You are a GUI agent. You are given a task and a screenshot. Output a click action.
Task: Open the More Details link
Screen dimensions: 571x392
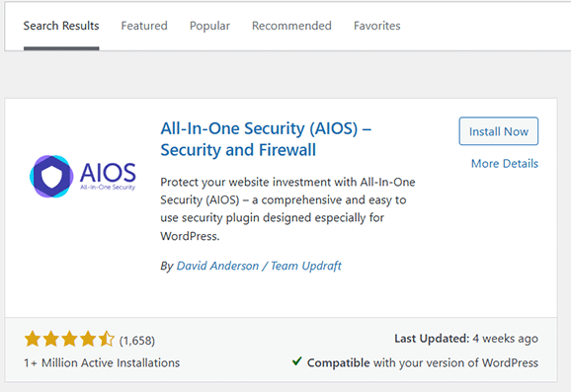tap(505, 164)
